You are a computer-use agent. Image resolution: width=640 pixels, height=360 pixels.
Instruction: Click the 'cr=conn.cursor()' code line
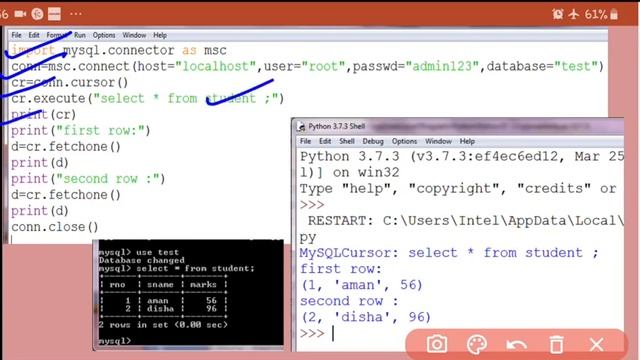(69, 82)
